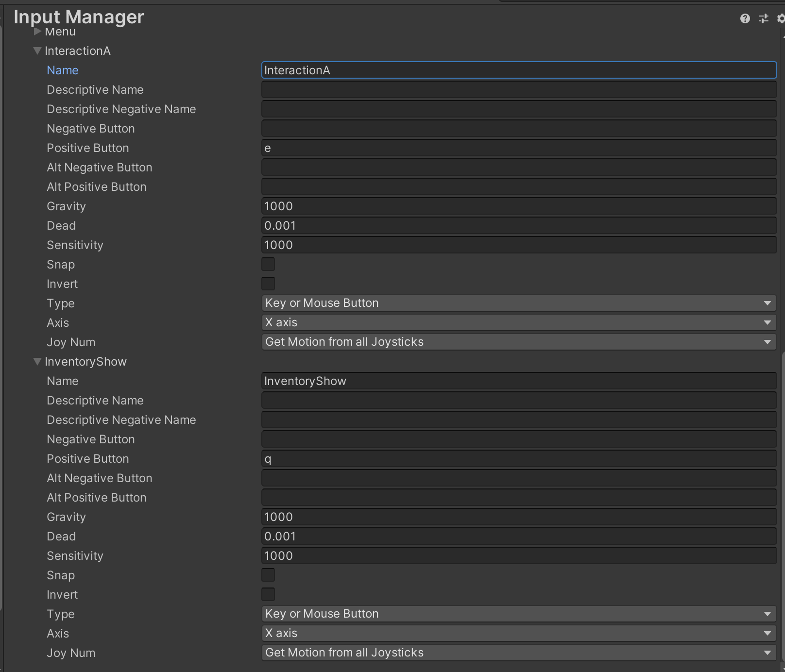Click the presets sliders icon
This screenshot has height=672, width=785.
coord(764,18)
